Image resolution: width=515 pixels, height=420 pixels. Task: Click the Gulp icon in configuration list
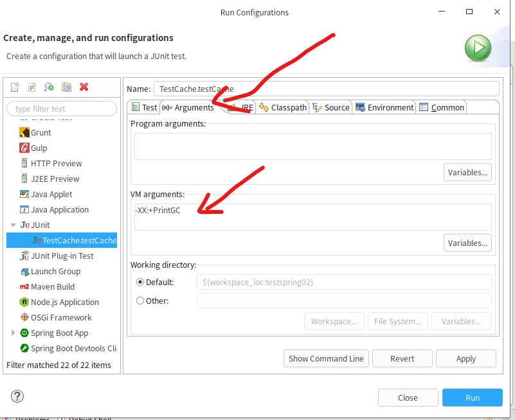click(x=24, y=148)
